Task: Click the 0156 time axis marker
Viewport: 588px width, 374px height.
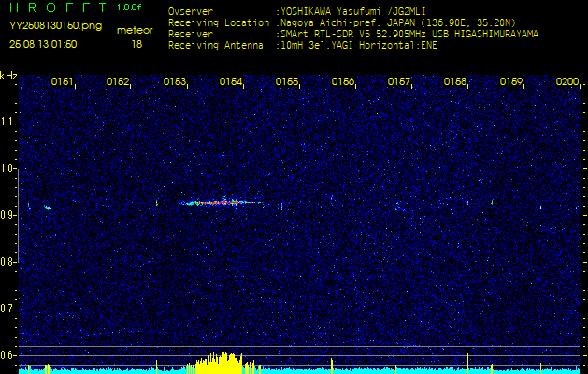Action: pos(343,81)
